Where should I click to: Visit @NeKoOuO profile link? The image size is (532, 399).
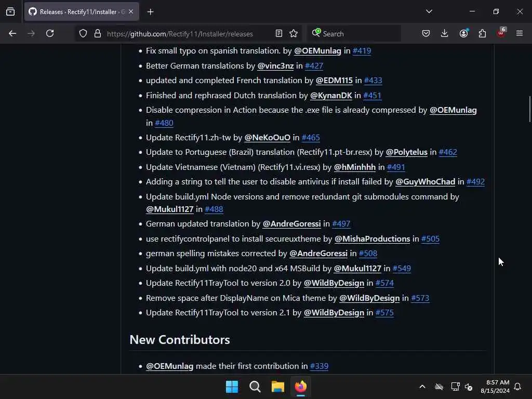click(268, 137)
